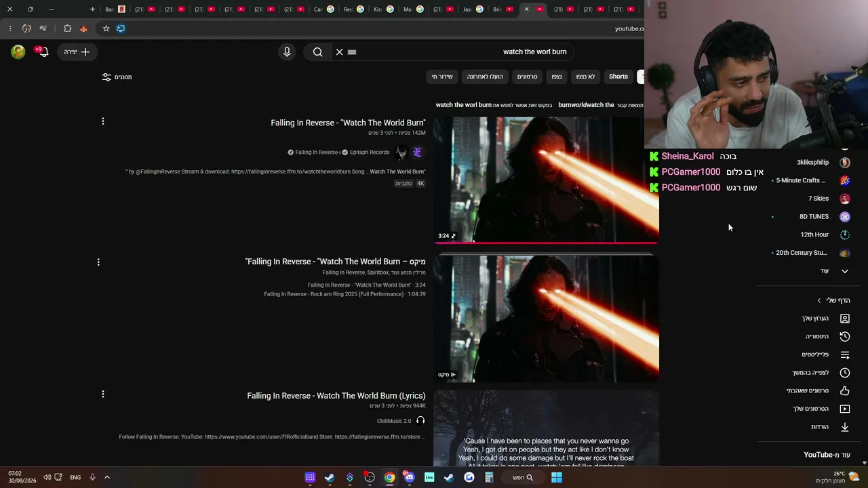Open Discord from the taskbar
This screenshot has height=488, width=868.
pyautogui.click(x=409, y=478)
